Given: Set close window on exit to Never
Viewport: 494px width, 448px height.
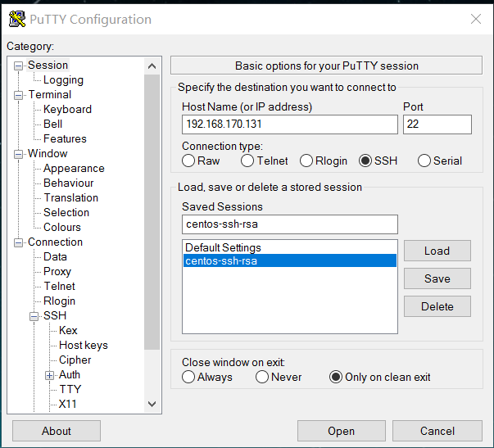Looking at the screenshot, I should click(x=262, y=377).
